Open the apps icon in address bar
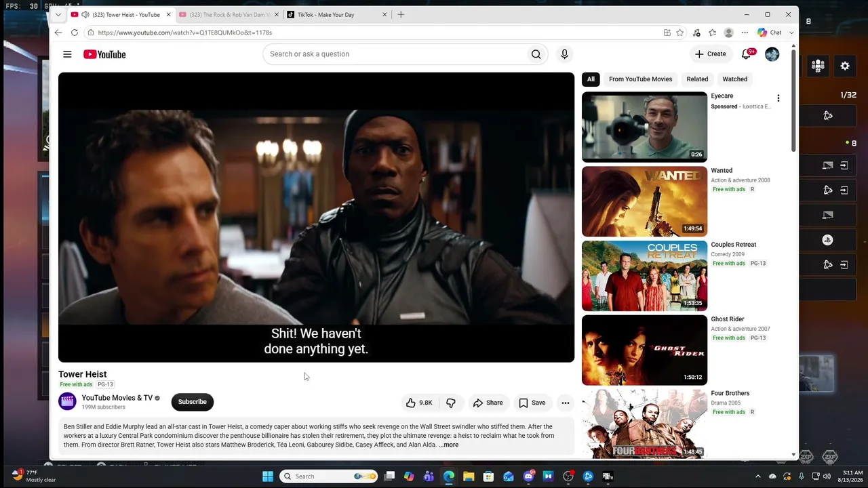This screenshot has height=488, width=868. coord(667,33)
